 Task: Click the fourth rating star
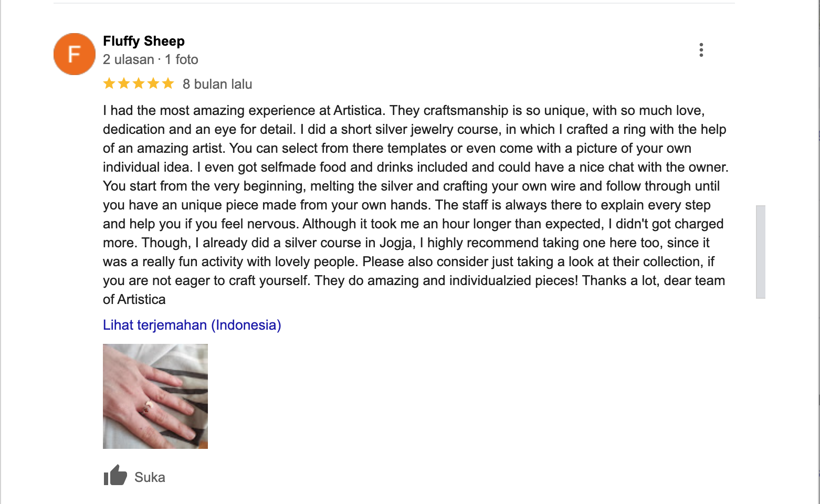(x=153, y=83)
